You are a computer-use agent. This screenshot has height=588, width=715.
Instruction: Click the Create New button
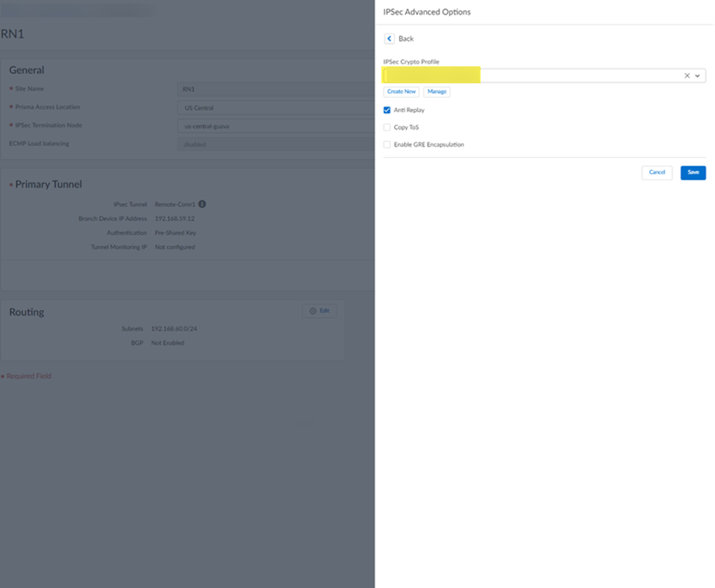(x=401, y=92)
